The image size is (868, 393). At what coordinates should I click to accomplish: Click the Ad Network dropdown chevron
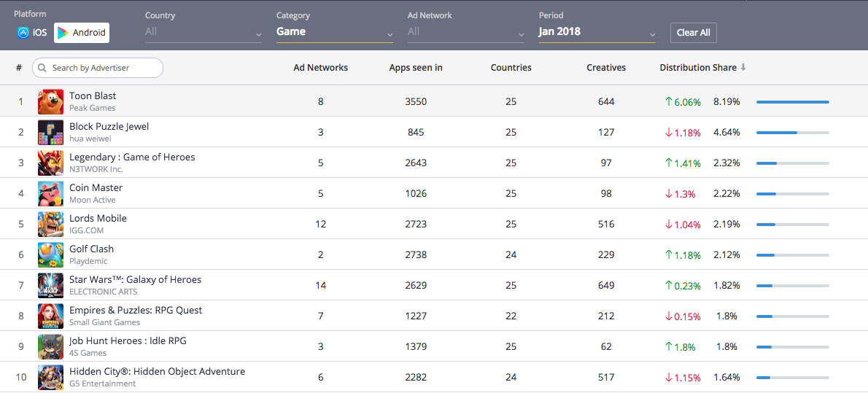click(521, 35)
